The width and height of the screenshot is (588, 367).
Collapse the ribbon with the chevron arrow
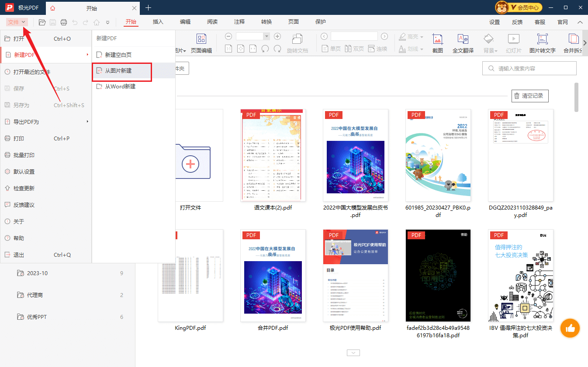coord(580,21)
